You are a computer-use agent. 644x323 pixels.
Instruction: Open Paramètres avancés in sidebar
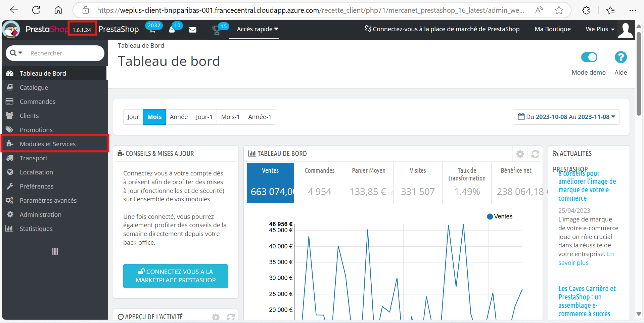pos(54,200)
